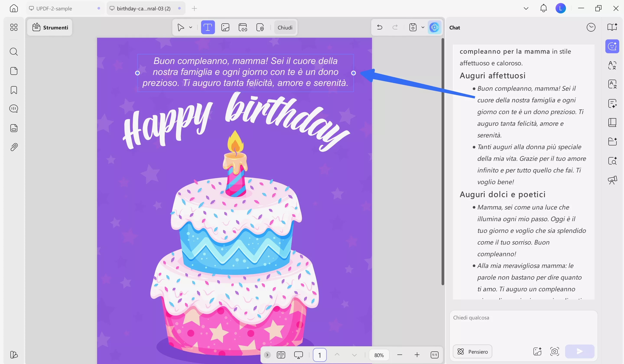Open the Link insertion tool

point(243,27)
